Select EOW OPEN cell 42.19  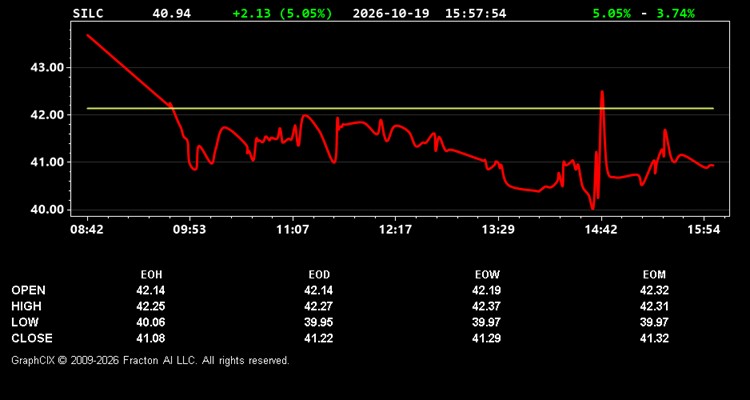click(x=486, y=290)
